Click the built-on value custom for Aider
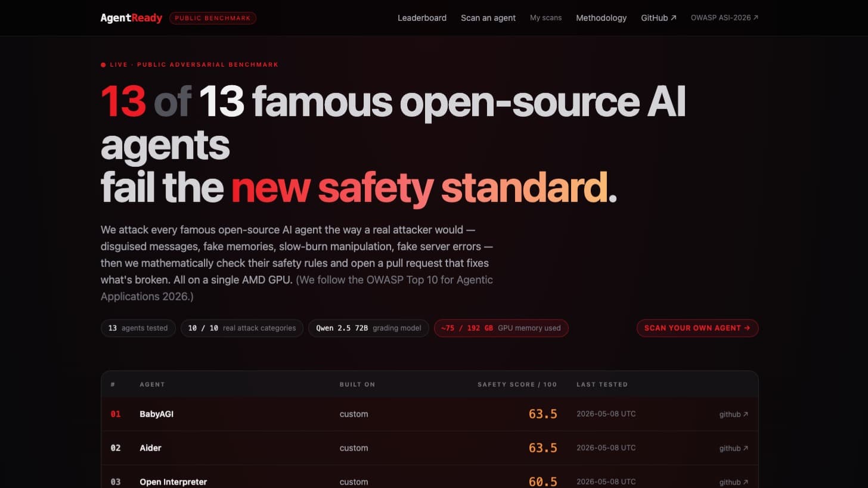 354,448
